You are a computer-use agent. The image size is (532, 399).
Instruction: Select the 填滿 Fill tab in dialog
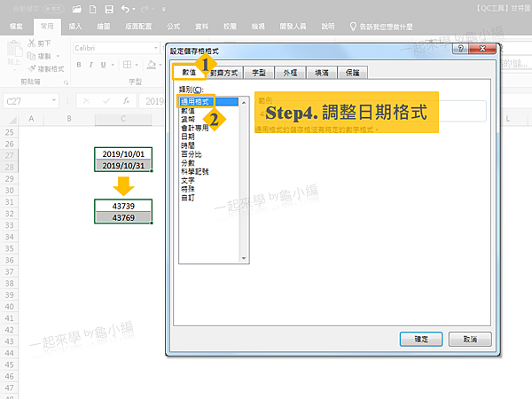coord(321,73)
